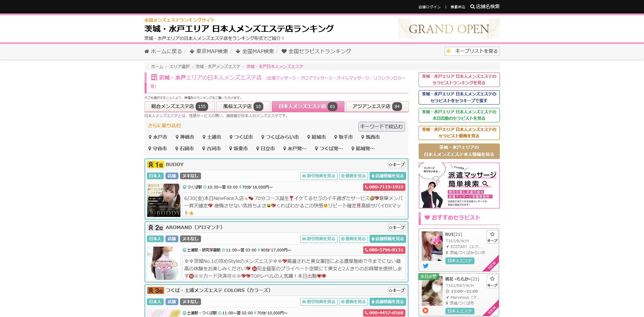The width and height of the screenshot is (644, 317).
Task: Open 店舗情報を見る for COLORS
Action: click(x=388, y=302)
